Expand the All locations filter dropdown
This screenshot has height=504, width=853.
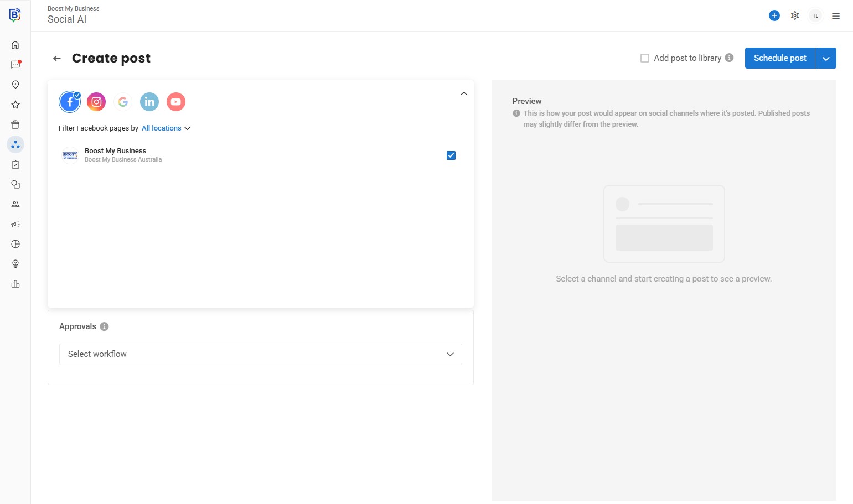[x=166, y=128]
